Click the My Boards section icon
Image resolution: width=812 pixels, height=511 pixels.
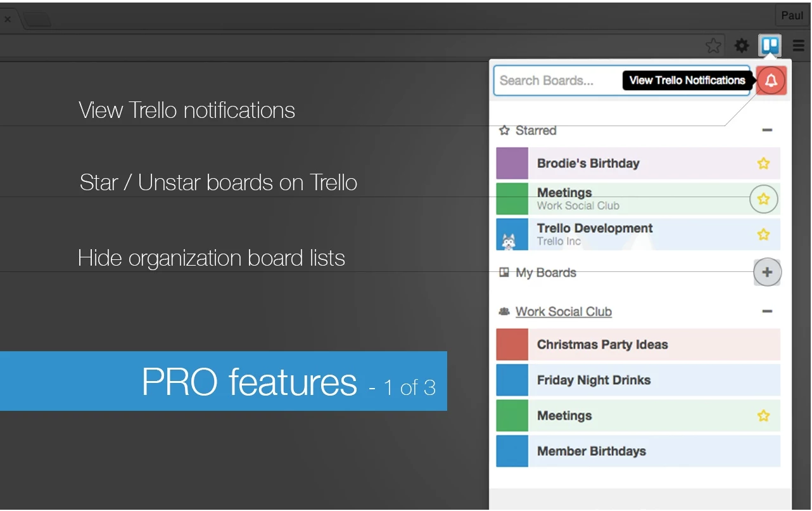pos(505,273)
